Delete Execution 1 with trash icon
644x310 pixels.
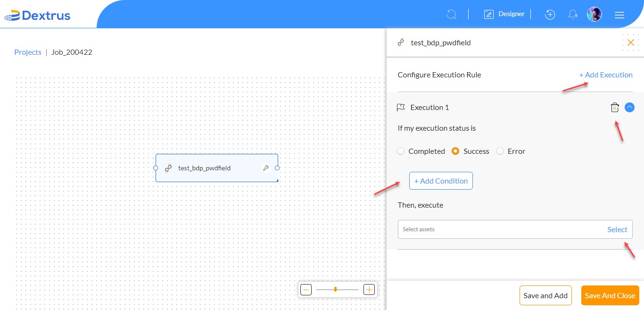click(615, 108)
